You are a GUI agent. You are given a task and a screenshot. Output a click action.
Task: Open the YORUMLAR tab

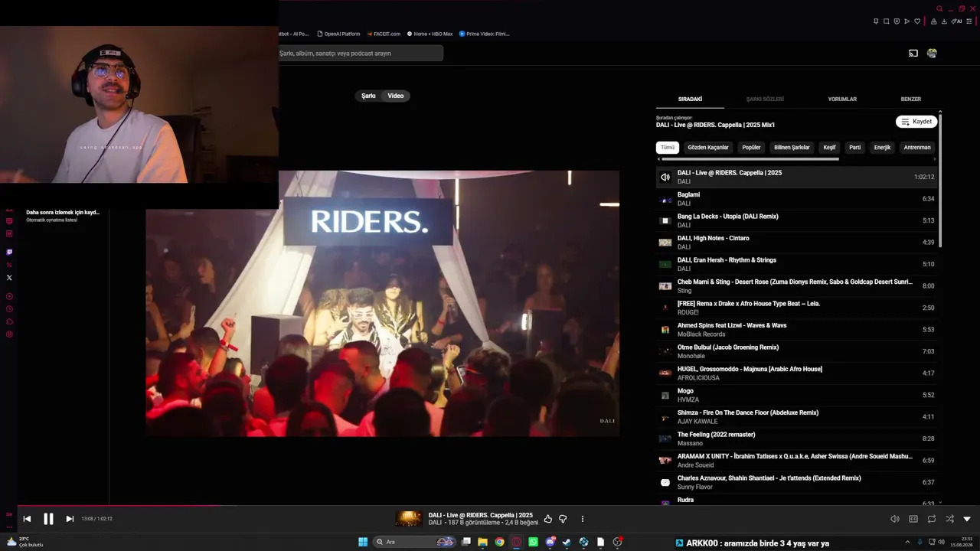[842, 99]
